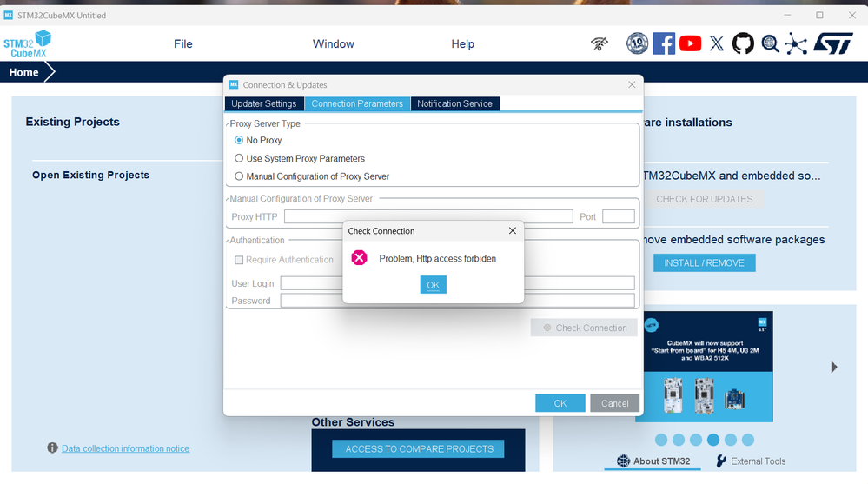This screenshot has width=868, height=484.
Task: Click the ST community network icon
Action: [x=796, y=43]
